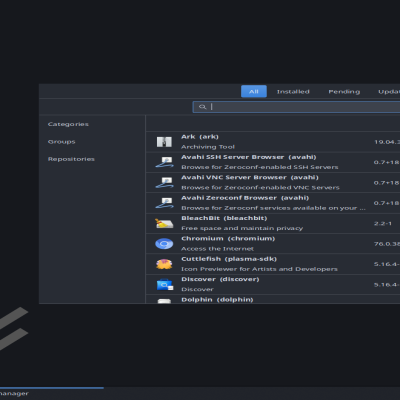Click "Free space and maintain privacy" description
400x400 pixels.
242,228
